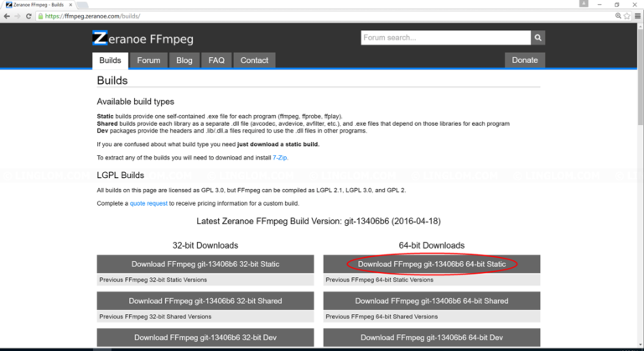Download FFmpeg 64-bit Dev package
This screenshot has height=351, width=644.
click(x=432, y=338)
